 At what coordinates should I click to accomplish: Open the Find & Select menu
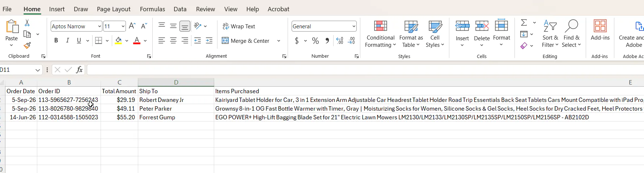pyautogui.click(x=571, y=34)
